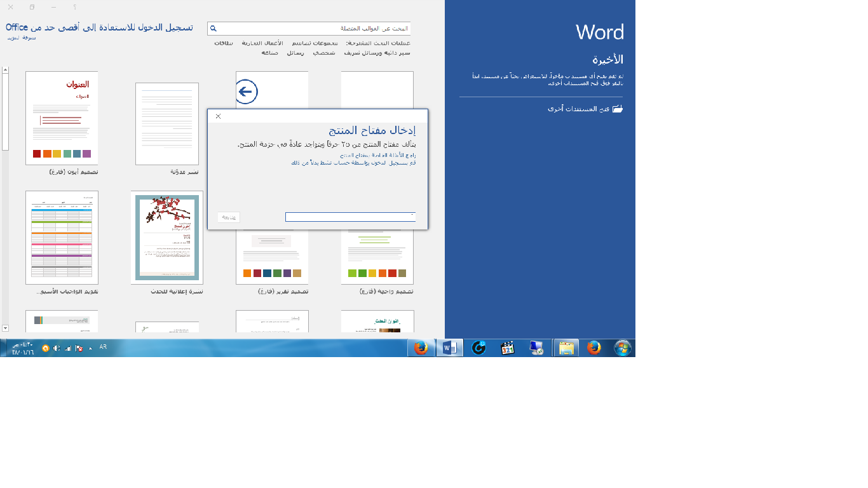Click the نشرة إعلانية للحدث caption text
The width and height of the screenshot is (868, 488).
pos(177,292)
